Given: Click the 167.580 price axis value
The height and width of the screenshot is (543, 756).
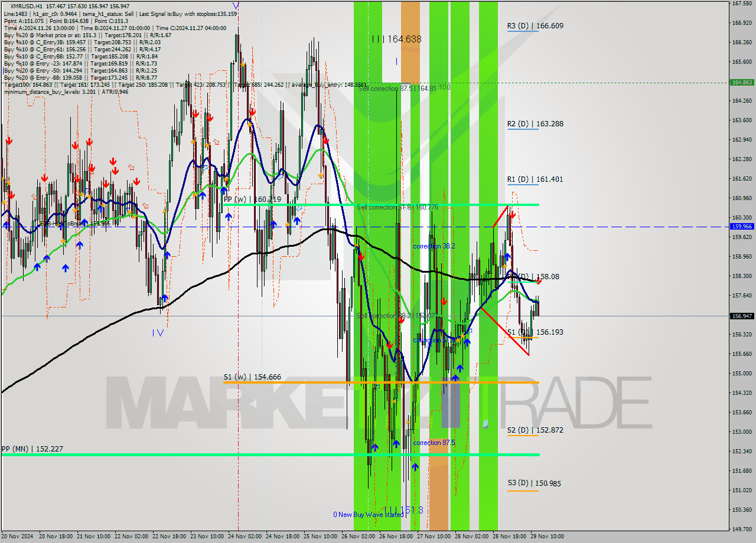Looking at the screenshot, I should [741, 3].
